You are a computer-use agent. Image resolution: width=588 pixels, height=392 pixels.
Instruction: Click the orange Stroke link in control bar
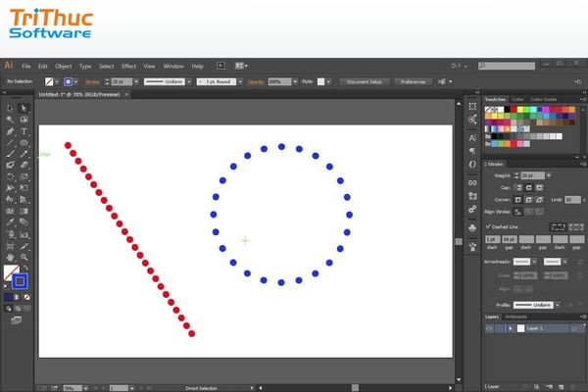point(93,81)
